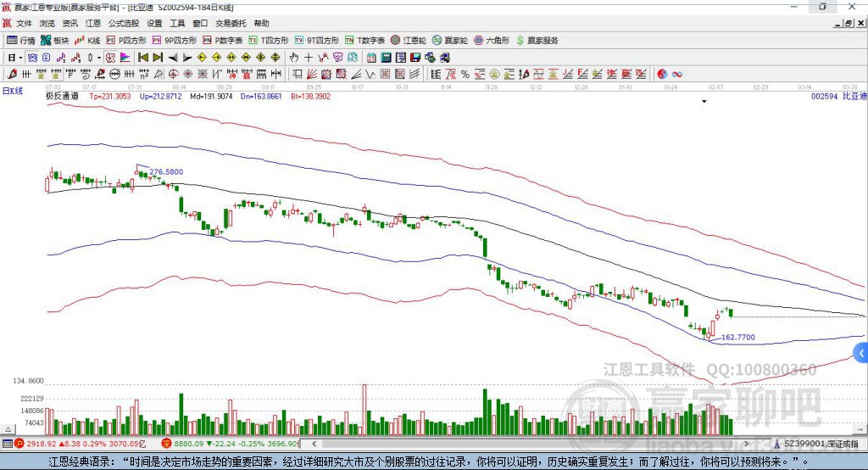Step chart left with black arrow
Viewport: 868px width, 470px height.
tap(173, 58)
